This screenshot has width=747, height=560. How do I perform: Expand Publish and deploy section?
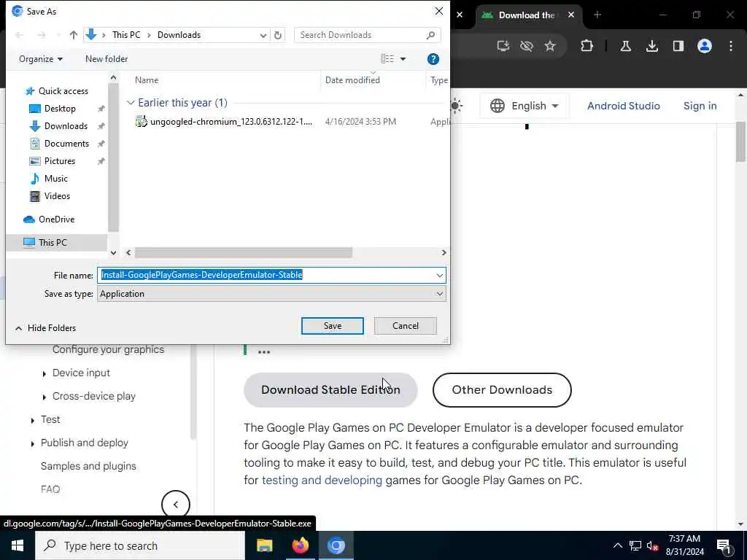32,444
